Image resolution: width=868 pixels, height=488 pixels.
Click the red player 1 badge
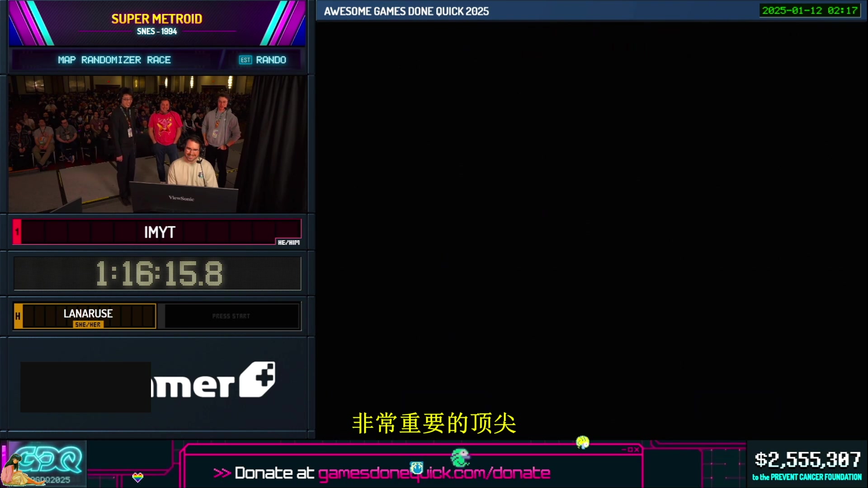pyautogui.click(x=17, y=232)
